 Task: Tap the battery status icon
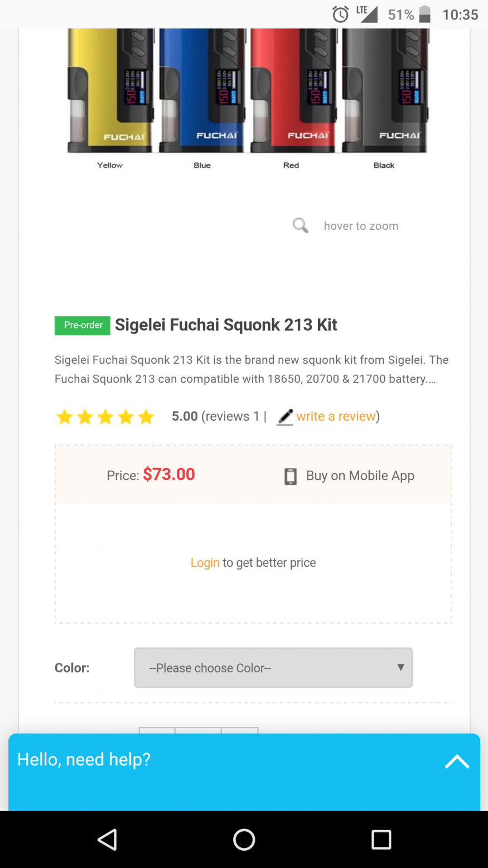[x=425, y=15]
